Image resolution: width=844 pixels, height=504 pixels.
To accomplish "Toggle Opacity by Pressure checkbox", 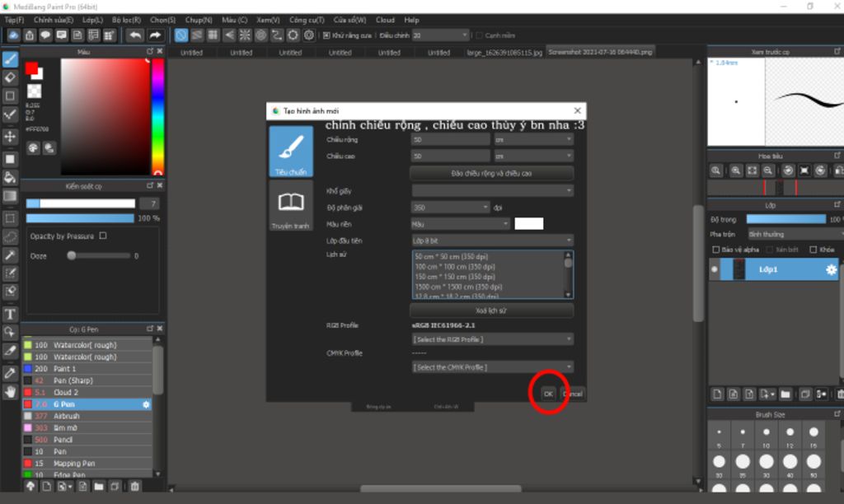I will (x=103, y=236).
